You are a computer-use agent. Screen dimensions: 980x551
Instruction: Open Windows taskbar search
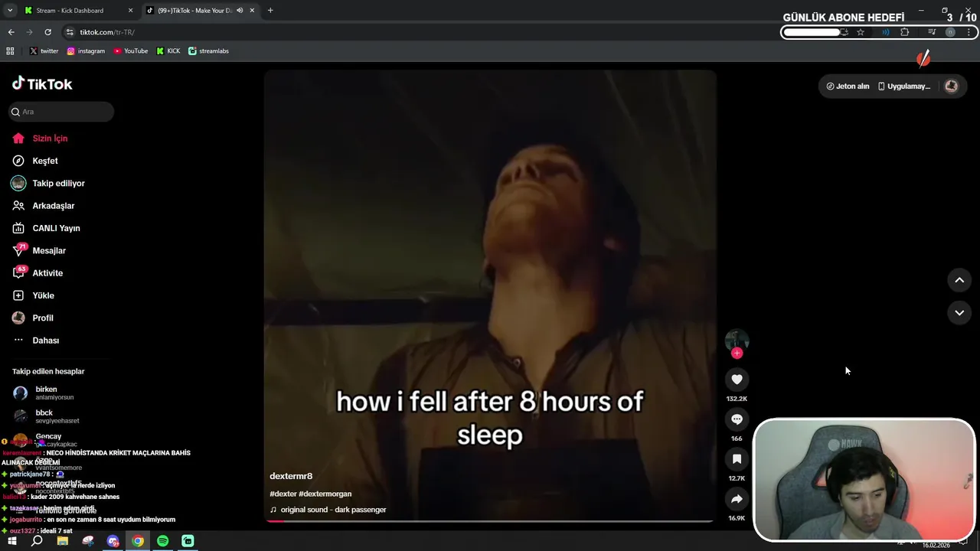pos(37,541)
